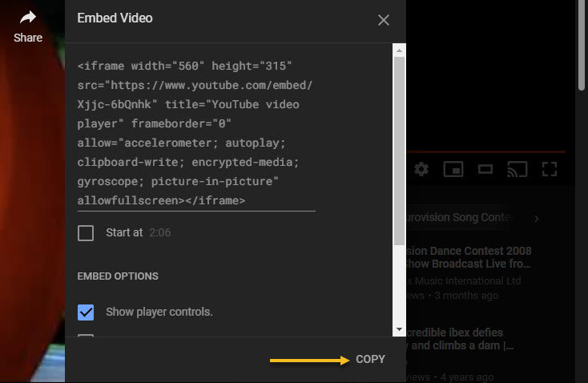Click the EMBED OPTIONS heading
This screenshot has width=588, height=383.
coord(118,276)
